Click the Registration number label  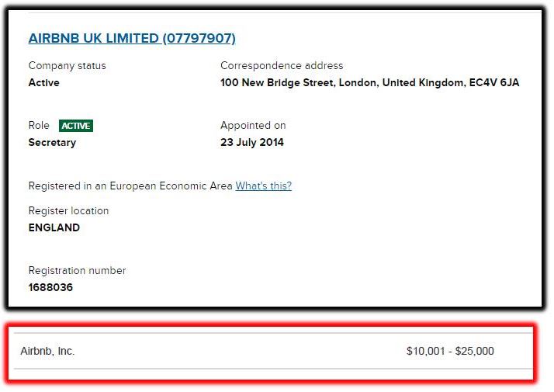pyautogui.click(x=77, y=270)
